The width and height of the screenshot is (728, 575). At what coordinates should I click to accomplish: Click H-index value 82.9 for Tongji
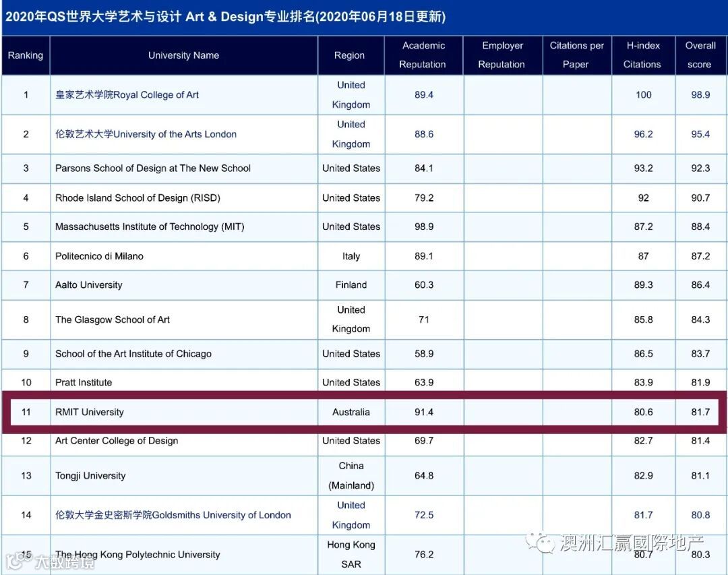[x=644, y=476]
